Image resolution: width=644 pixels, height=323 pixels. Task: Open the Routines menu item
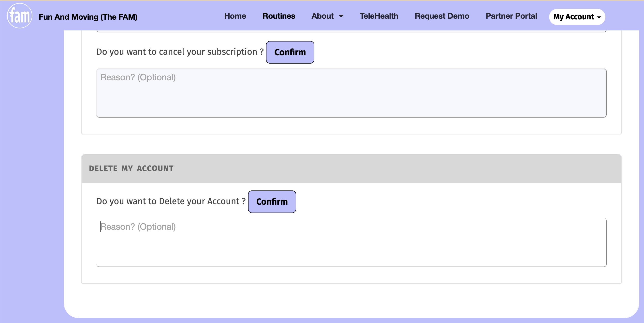279,16
